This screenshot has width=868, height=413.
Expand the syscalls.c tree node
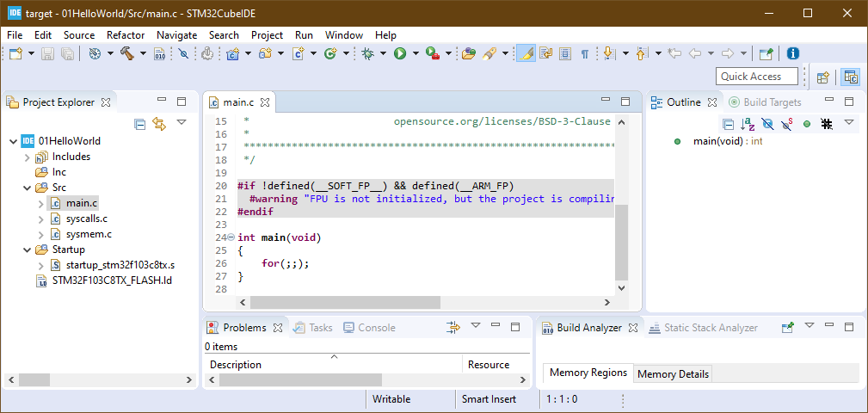40,219
